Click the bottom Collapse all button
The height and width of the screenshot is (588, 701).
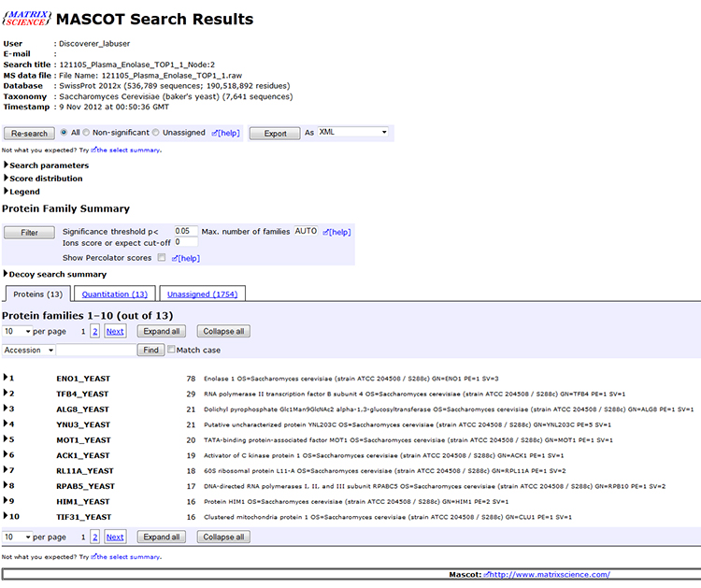(223, 537)
